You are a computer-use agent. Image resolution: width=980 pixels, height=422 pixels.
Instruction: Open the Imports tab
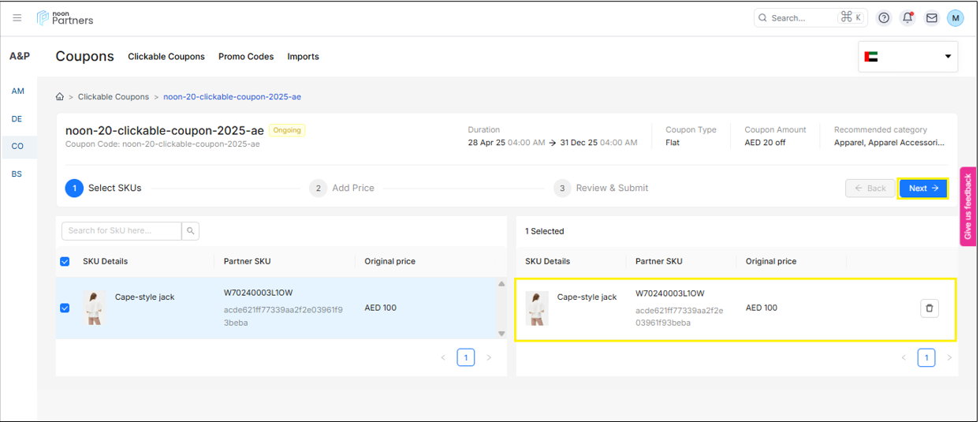(x=303, y=57)
